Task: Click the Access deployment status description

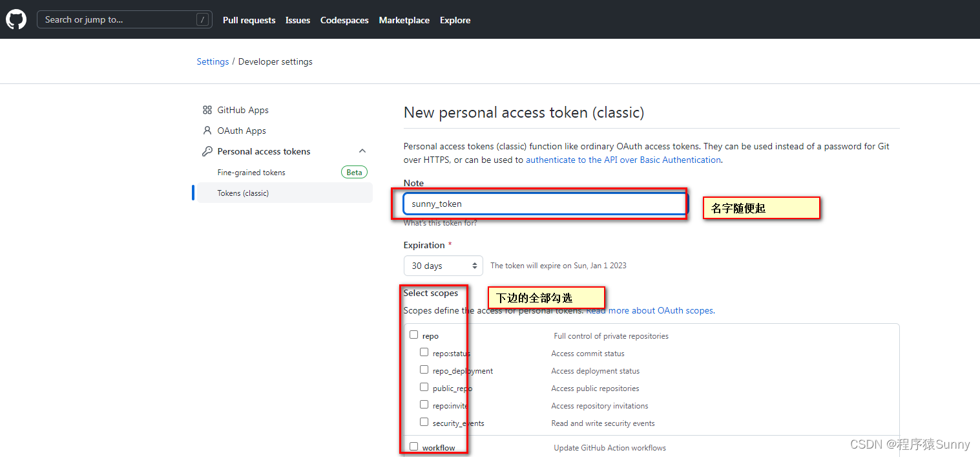Action: pos(596,371)
